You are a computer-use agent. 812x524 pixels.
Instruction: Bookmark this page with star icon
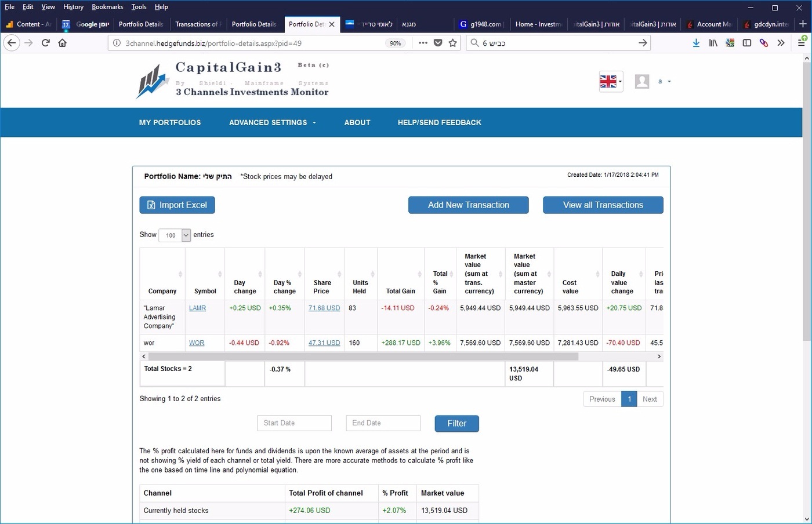[453, 43]
